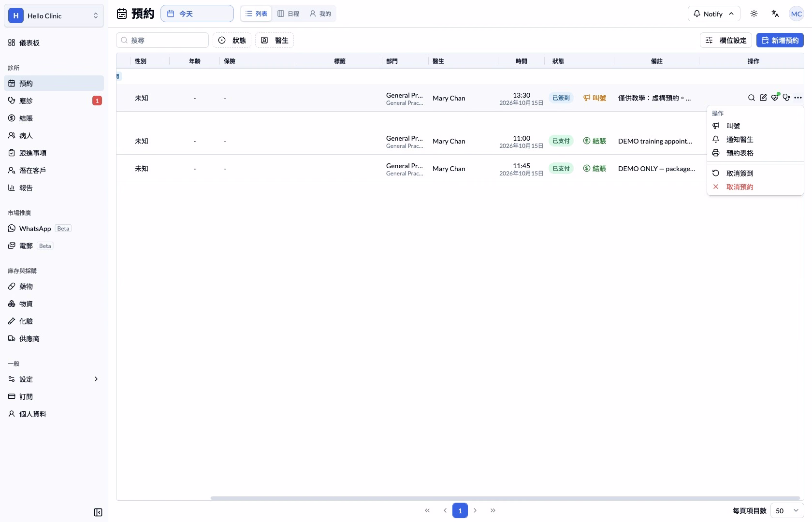The height and width of the screenshot is (522, 812).
Task: Switch to the 列表 list view tab
Action: (256, 14)
